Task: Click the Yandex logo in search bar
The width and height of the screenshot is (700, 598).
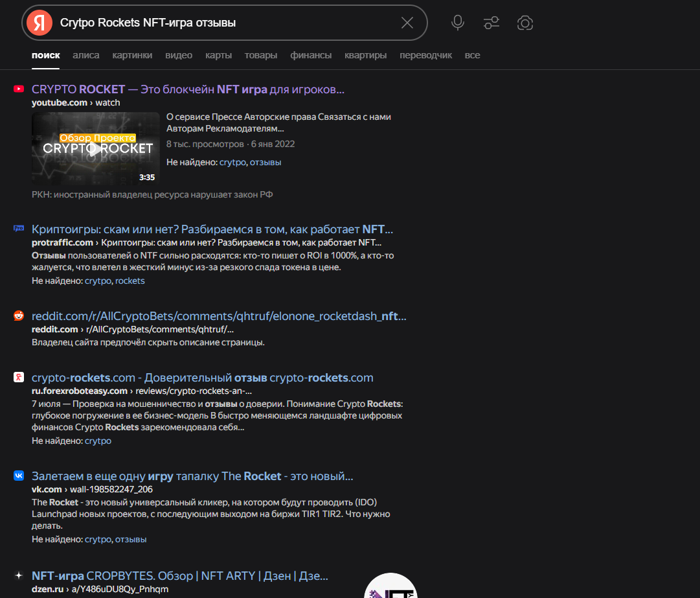Action: click(x=40, y=23)
